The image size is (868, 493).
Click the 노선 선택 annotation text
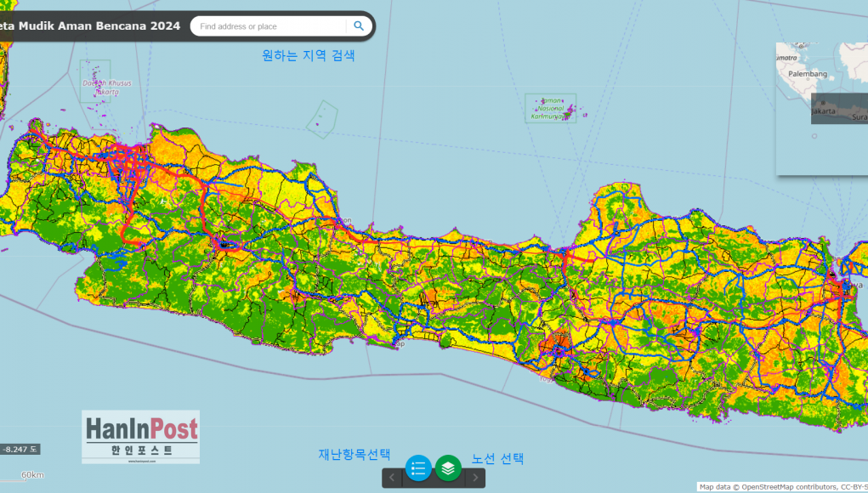(x=497, y=458)
